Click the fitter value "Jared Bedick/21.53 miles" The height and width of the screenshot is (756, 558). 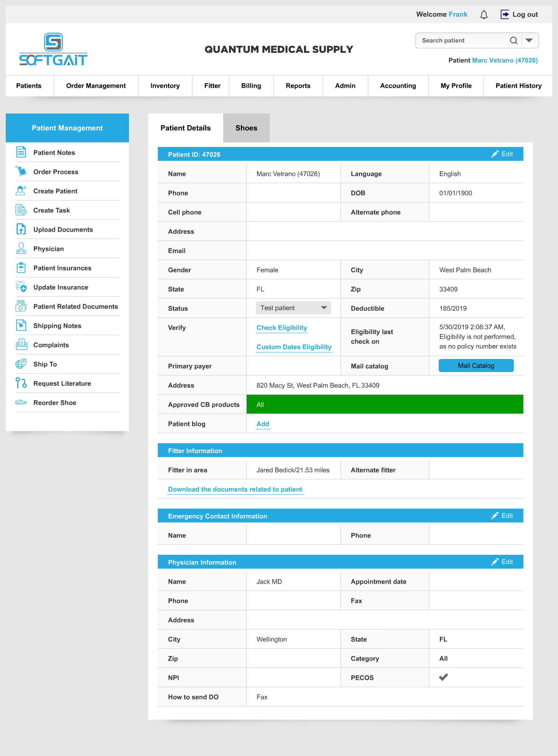tap(293, 470)
